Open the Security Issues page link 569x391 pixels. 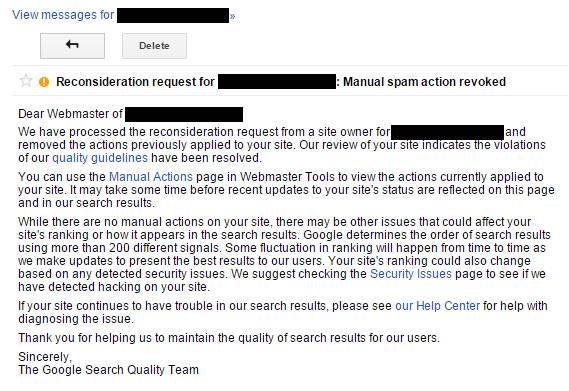411,274
